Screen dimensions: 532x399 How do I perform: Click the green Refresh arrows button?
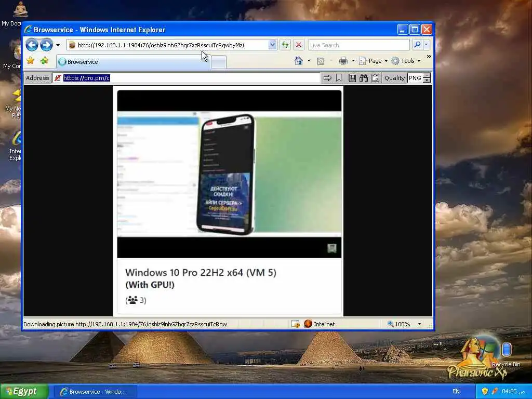point(285,45)
